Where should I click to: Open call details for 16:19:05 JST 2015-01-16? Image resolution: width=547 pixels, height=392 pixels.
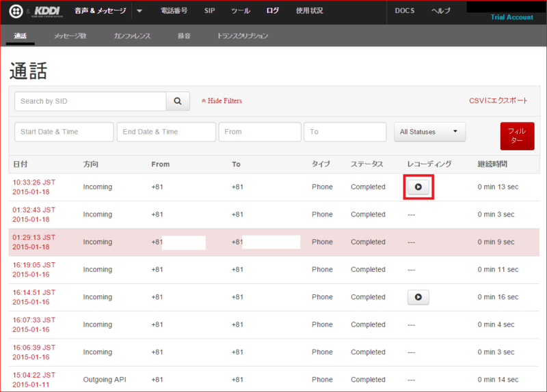point(34,270)
